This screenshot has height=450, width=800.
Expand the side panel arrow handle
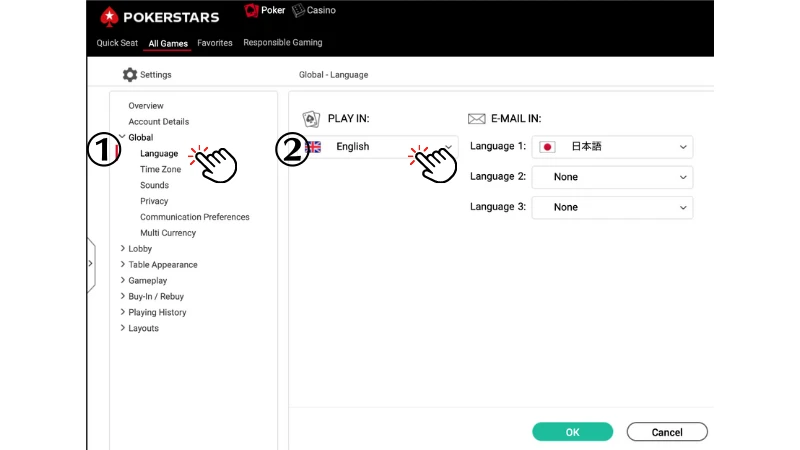[x=91, y=264]
